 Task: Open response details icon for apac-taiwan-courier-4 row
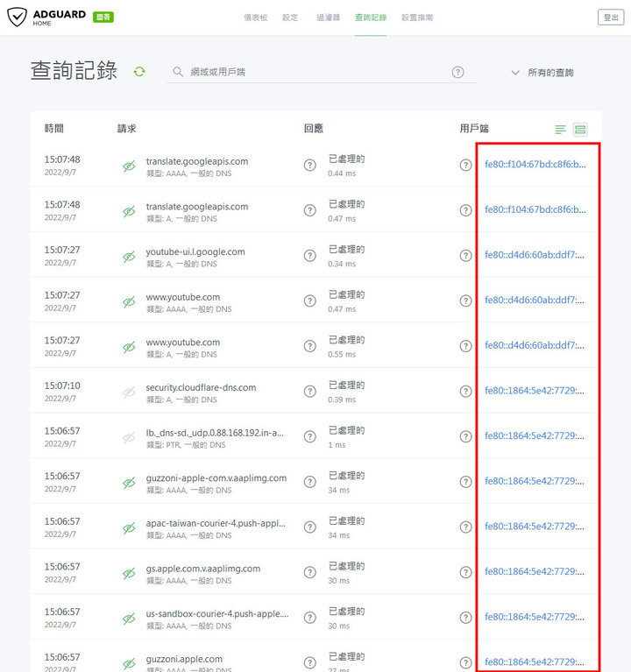pyautogui.click(x=310, y=527)
